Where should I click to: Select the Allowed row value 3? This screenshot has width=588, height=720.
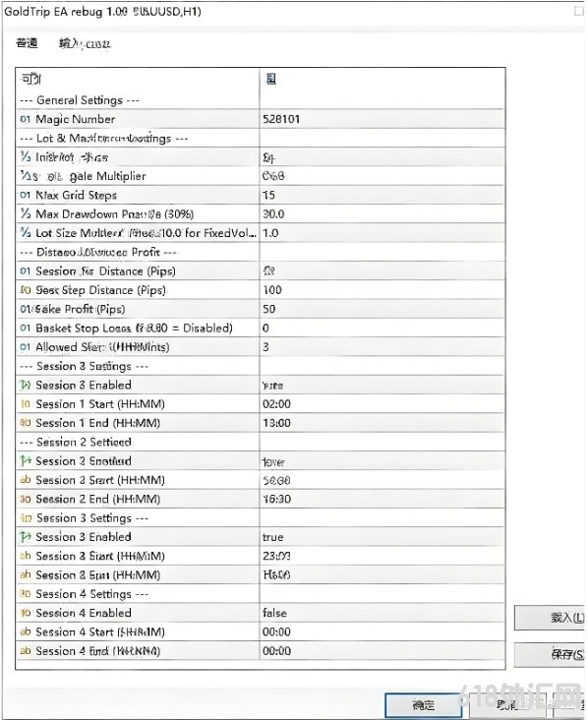click(265, 347)
